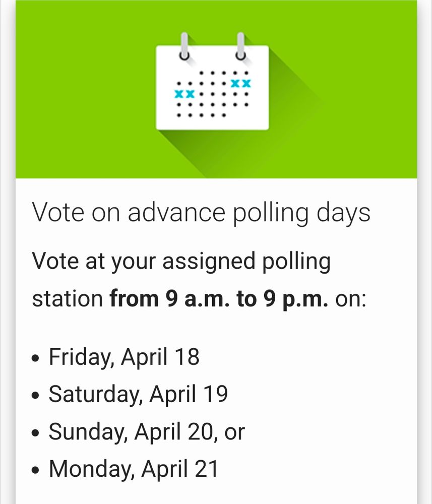The height and width of the screenshot is (504, 432).
Task: Select the 'Friday, April 18' list item
Action: [x=124, y=357]
